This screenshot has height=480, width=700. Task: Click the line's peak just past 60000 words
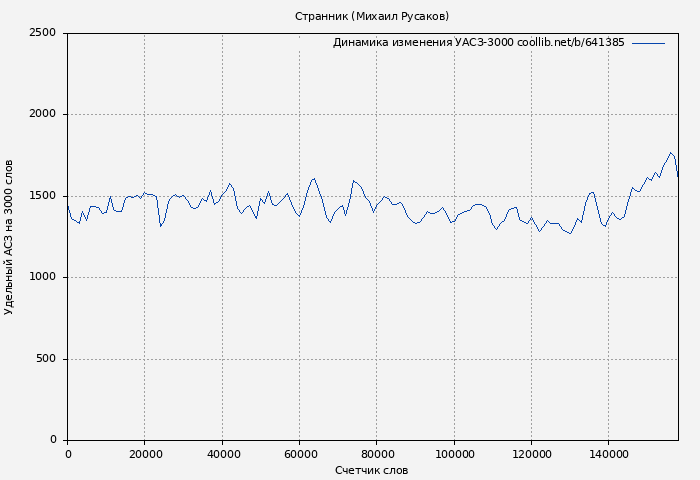click(314, 179)
